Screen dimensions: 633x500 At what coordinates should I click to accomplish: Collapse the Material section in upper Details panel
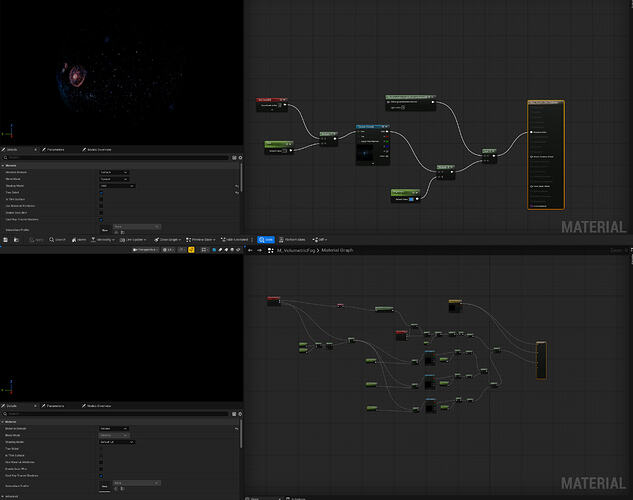[x=4, y=166]
